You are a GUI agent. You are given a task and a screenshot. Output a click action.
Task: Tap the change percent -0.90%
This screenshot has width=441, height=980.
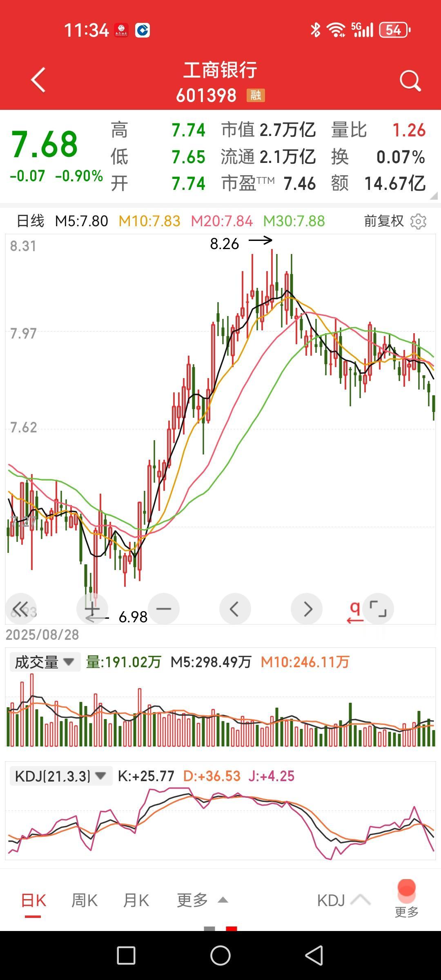click(x=79, y=176)
